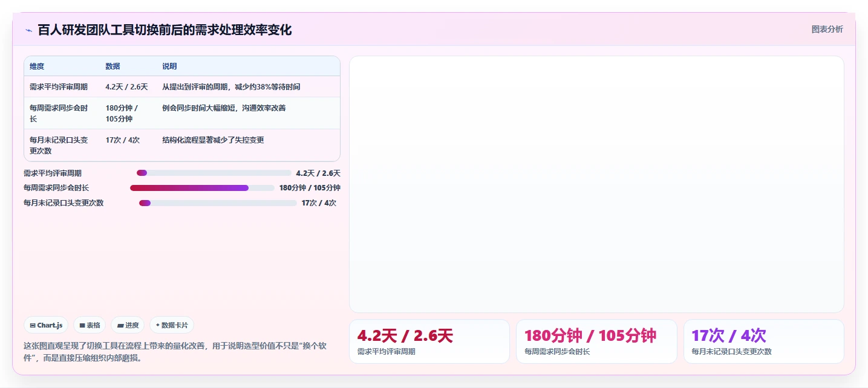
Task: Click the progress-row label 每周需求同步会时长
Action: pyautogui.click(x=56, y=188)
